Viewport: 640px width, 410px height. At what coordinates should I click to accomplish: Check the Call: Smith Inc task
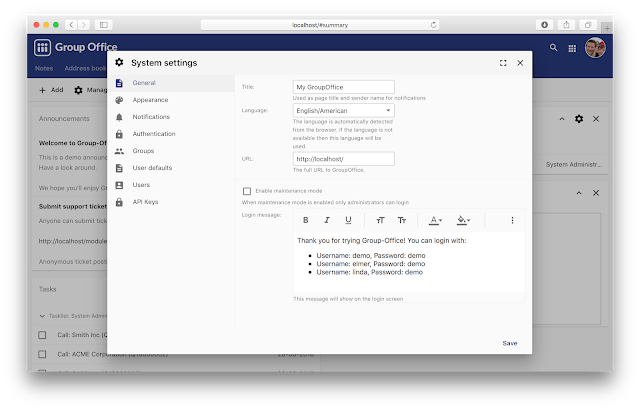[42, 335]
